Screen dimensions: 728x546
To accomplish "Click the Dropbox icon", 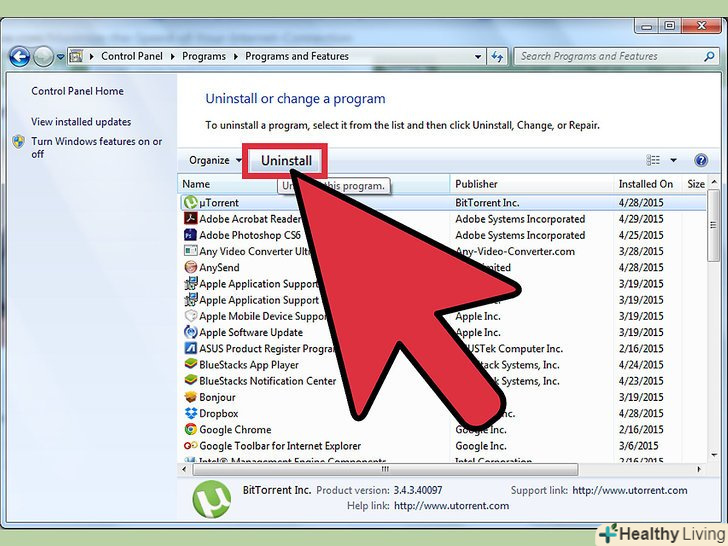I will pos(191,413).
